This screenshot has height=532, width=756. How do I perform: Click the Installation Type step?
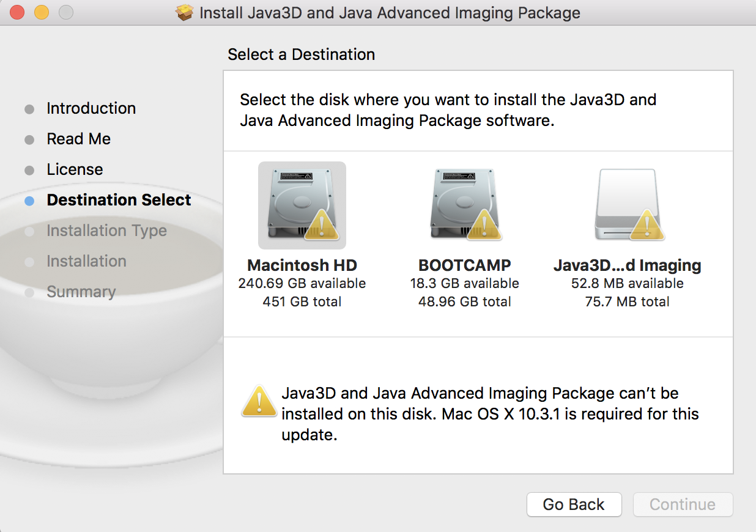(106, 231)
